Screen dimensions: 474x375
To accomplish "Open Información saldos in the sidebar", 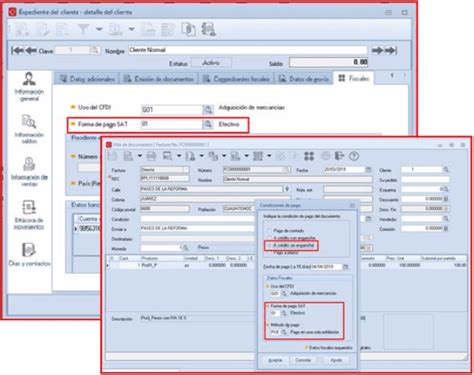I will tap(29, 129).
